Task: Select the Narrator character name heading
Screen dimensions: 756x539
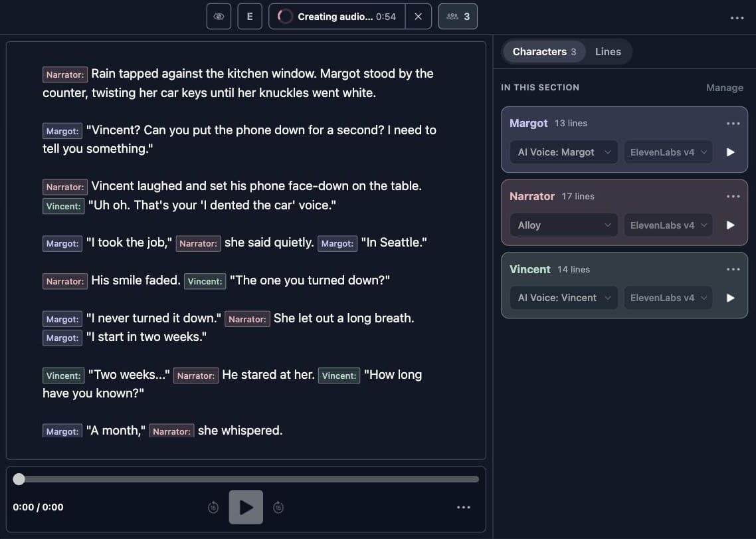Action: point(532,197)
